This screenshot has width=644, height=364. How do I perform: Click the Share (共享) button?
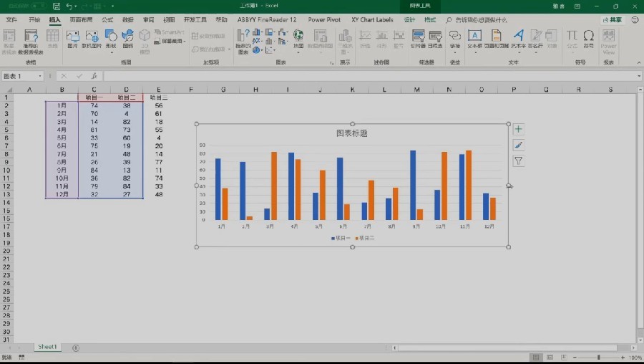612,20
